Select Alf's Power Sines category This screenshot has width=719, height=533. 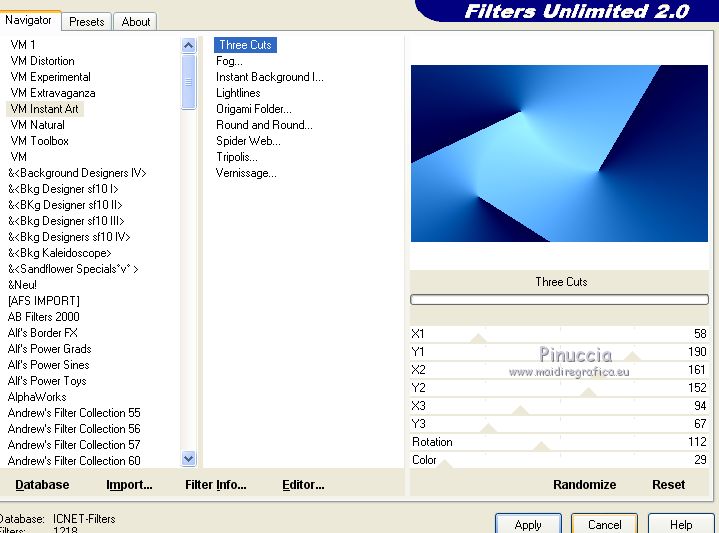click(x=49, y=365)
